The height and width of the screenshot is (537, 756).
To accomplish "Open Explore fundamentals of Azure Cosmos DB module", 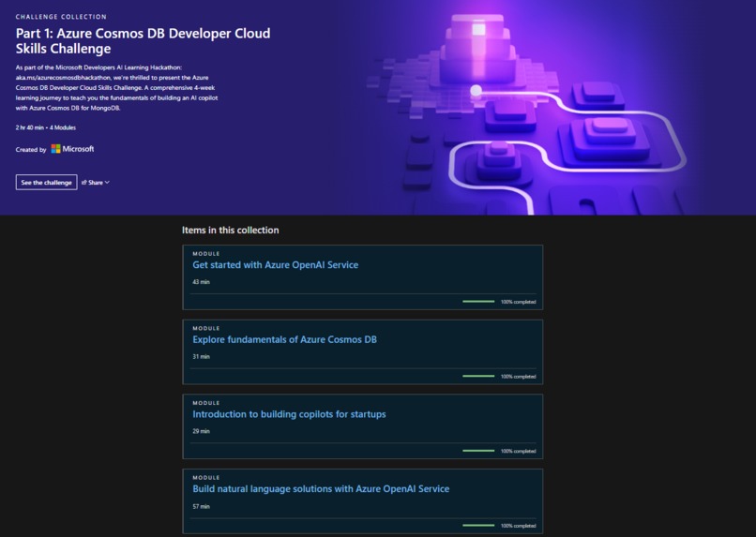I will [x=284, y=339].
